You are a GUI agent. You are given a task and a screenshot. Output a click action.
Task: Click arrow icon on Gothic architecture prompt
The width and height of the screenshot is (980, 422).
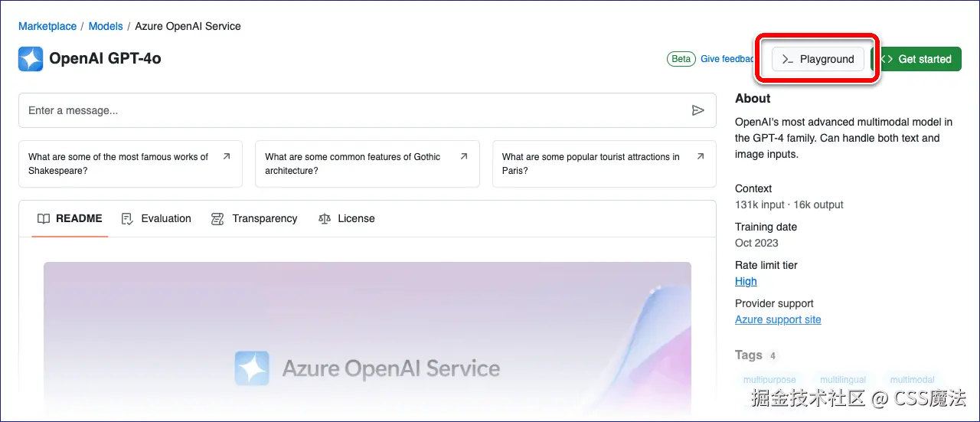464,156
